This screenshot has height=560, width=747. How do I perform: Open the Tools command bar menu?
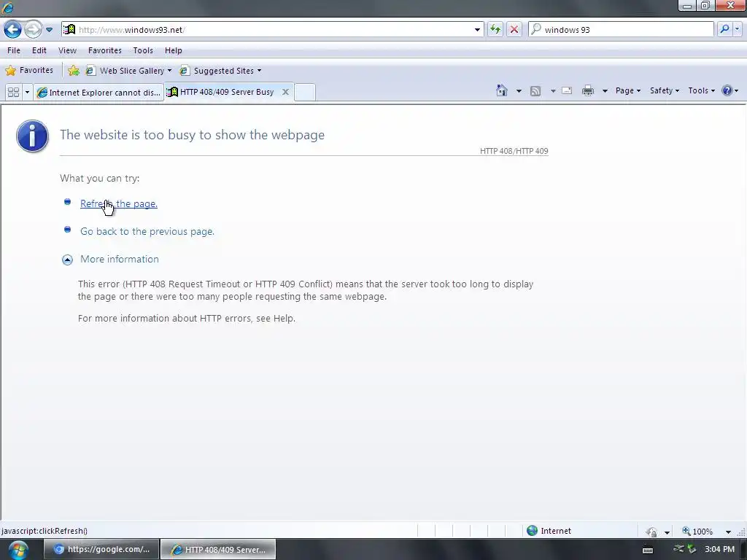pos(701,90)
